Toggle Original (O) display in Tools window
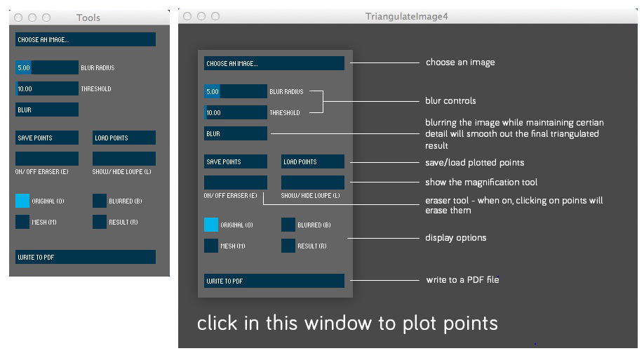The height and width of the screenshot is (358, 644). pos(22,201)
